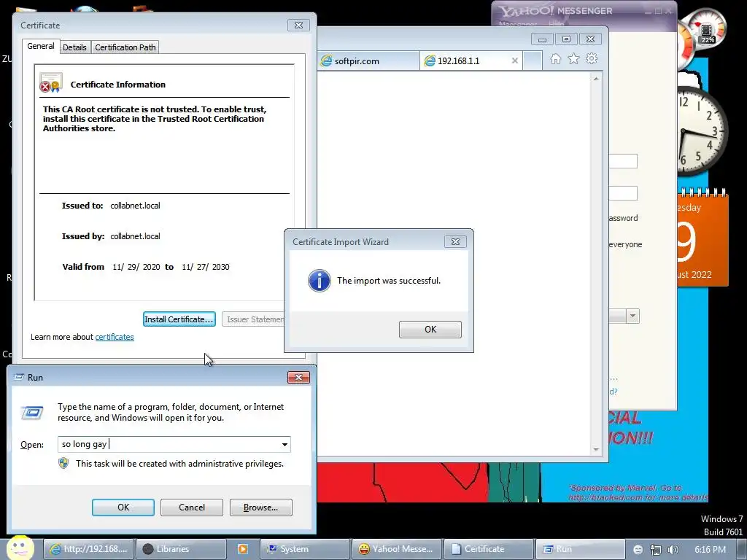Click the UAC shield icon in Run dialog
The image size is (747, 560).
63,463
